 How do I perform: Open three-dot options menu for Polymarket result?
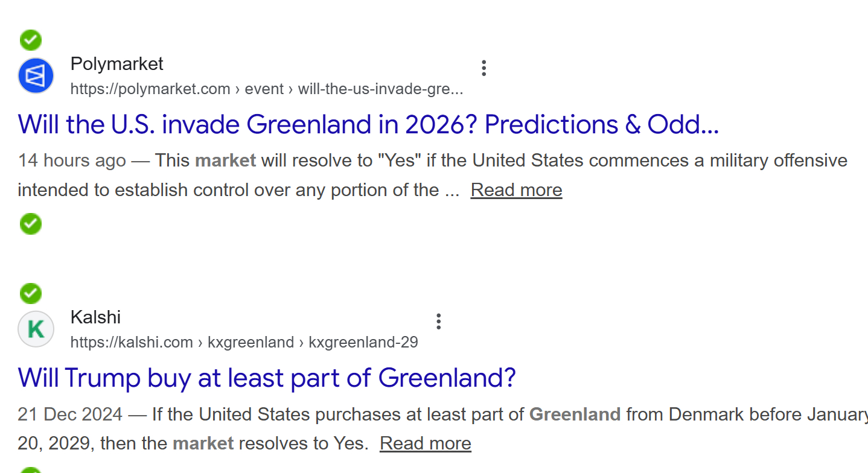tap(483, 68)
